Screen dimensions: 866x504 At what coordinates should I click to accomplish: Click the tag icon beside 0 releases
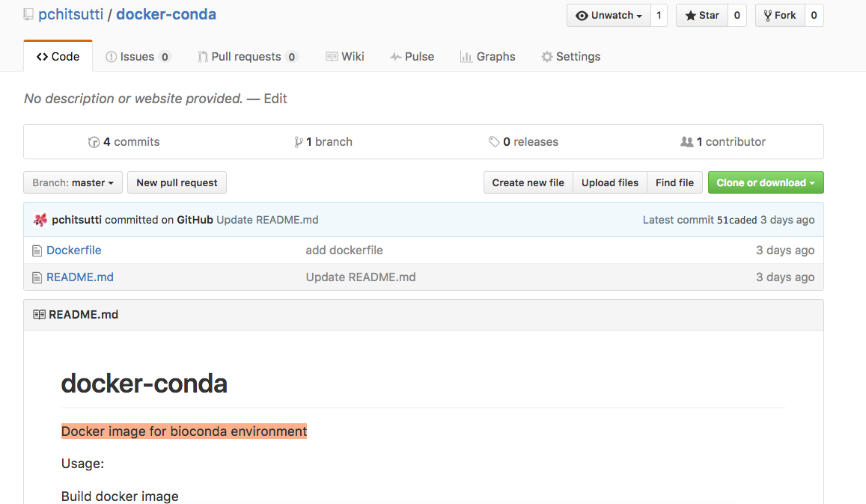click(x=494, y=142)
